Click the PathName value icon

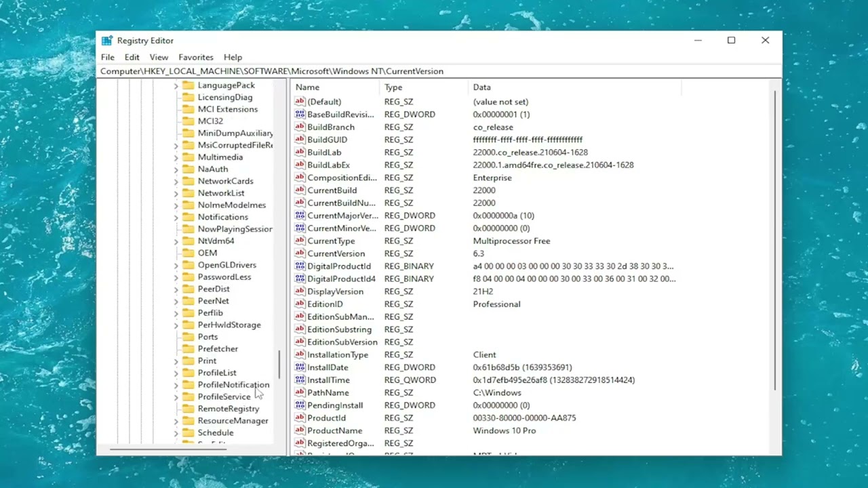(300, 392)
